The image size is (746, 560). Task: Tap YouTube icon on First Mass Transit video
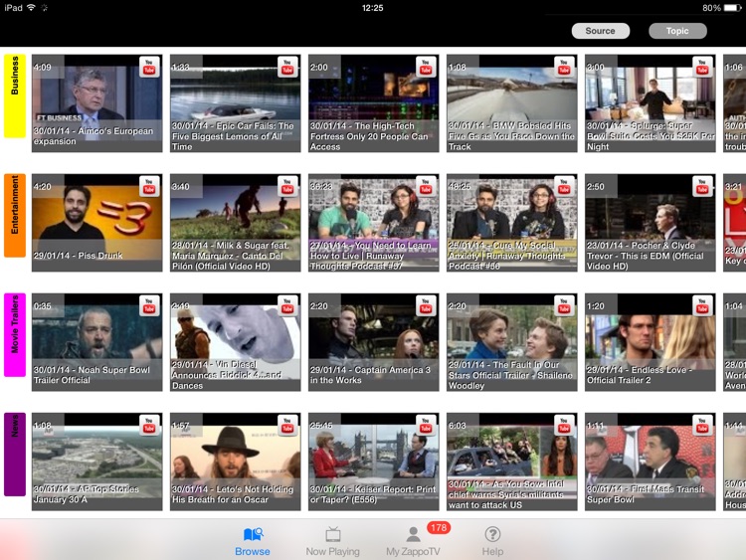point(702,426)
